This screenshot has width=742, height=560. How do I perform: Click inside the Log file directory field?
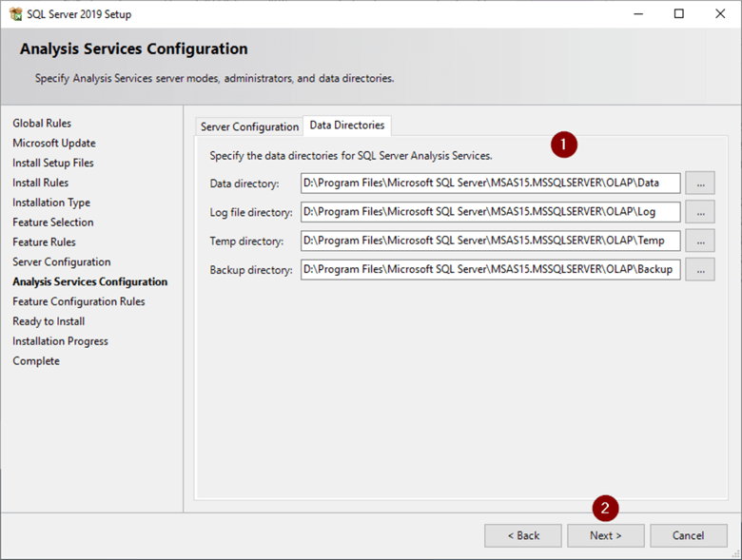(490, 211)
